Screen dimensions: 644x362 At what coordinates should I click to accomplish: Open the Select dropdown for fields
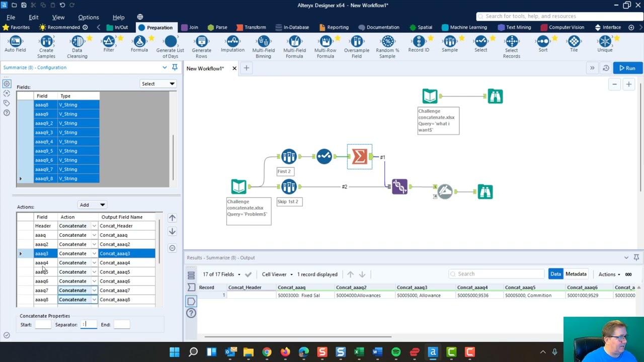pos(158,84)
